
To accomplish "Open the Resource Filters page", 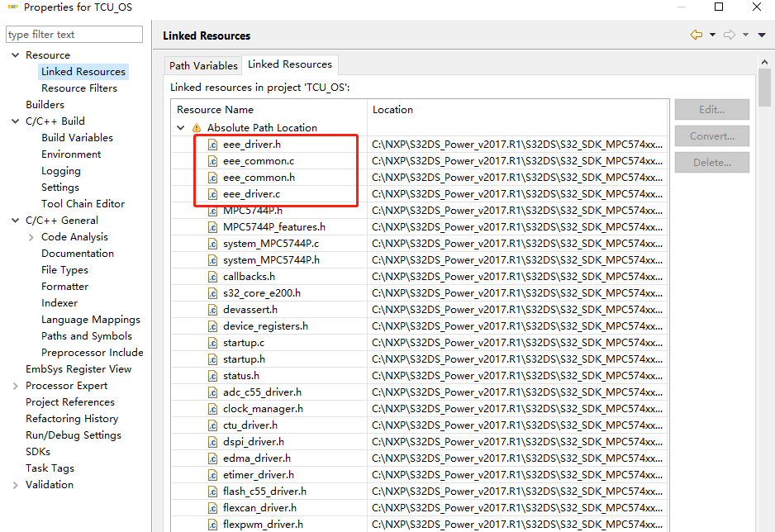I will 79,88.
